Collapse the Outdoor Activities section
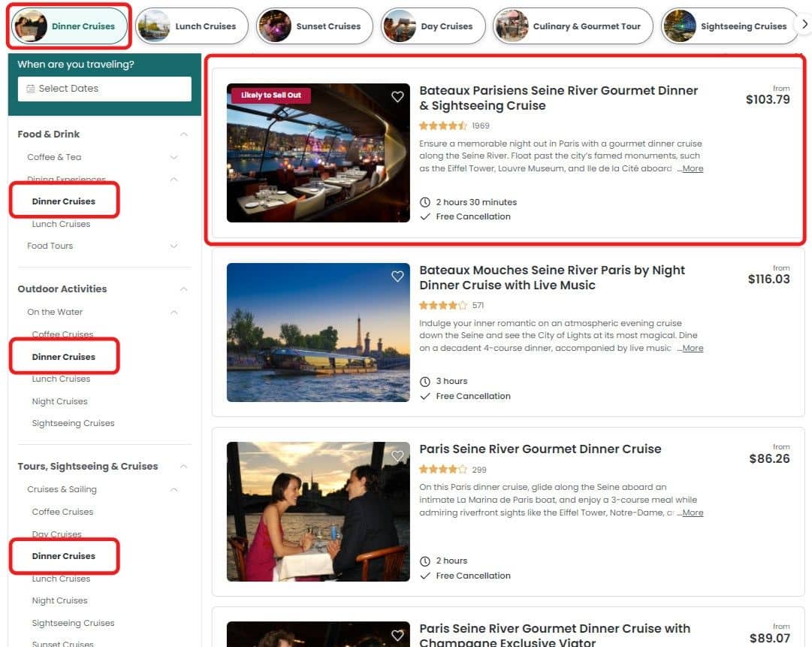Image resolution: width=812 pixels, height=647 pixels. pos(184,289)
